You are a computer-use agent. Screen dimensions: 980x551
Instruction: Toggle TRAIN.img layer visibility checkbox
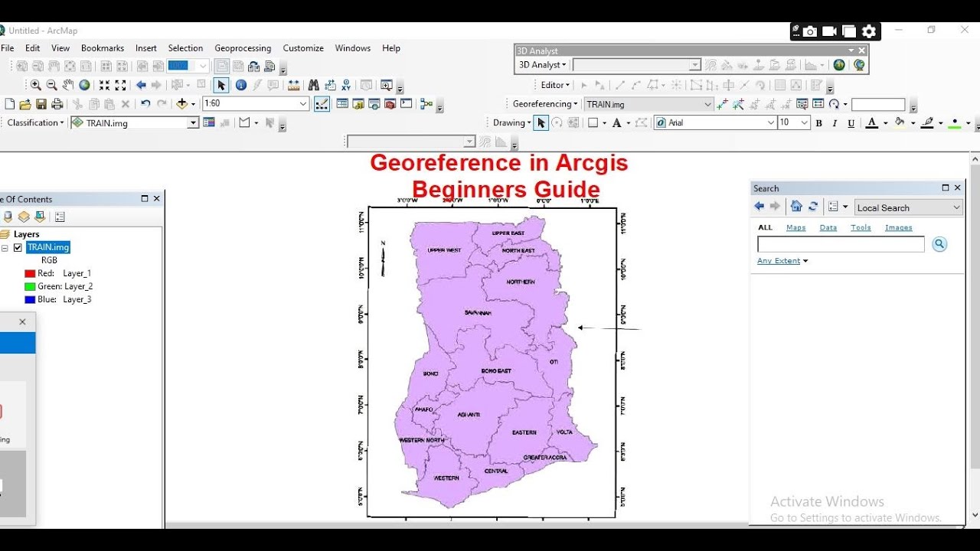click(x=18, y=247)
